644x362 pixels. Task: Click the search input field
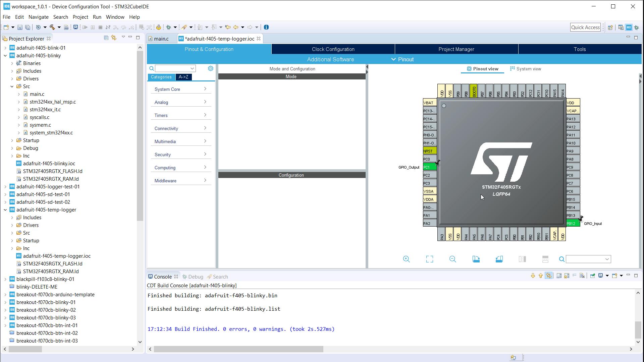click(x=173, y=68)
